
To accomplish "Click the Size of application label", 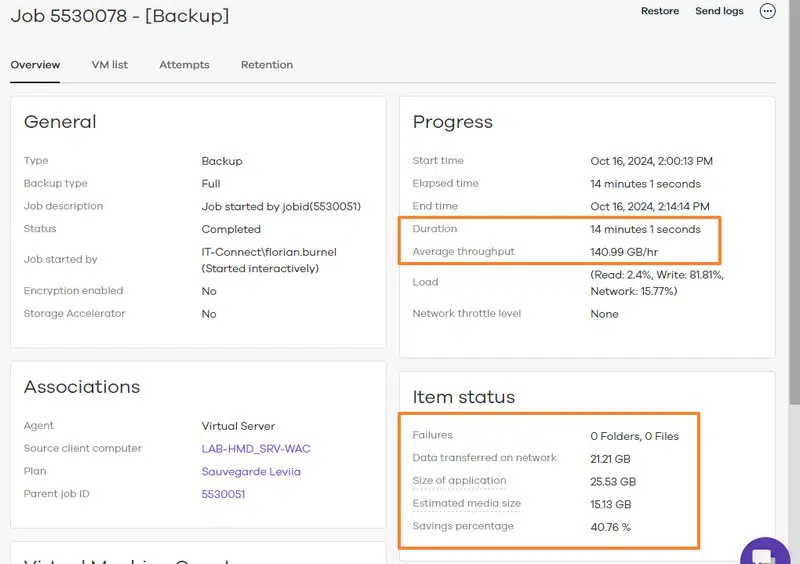I will (x=459, y=481).
